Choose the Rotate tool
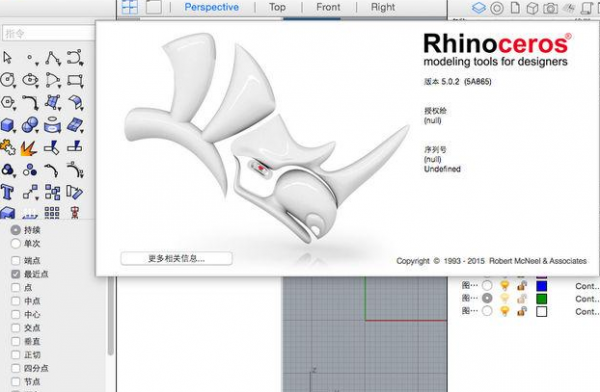The image size is (600, 392). point(75,192)
